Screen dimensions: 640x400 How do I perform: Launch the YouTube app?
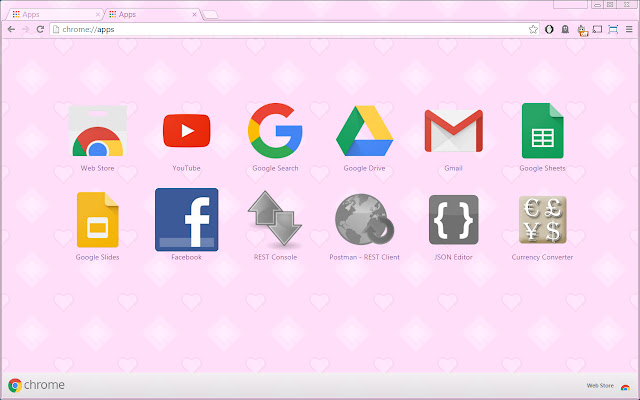click(187, 131)
